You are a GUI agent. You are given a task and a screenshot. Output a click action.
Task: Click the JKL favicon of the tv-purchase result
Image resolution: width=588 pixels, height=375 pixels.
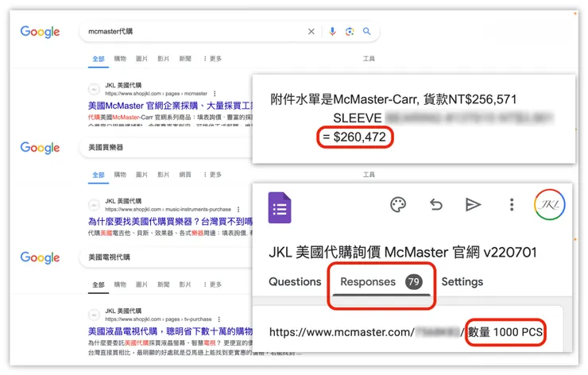tap(94, 315)
